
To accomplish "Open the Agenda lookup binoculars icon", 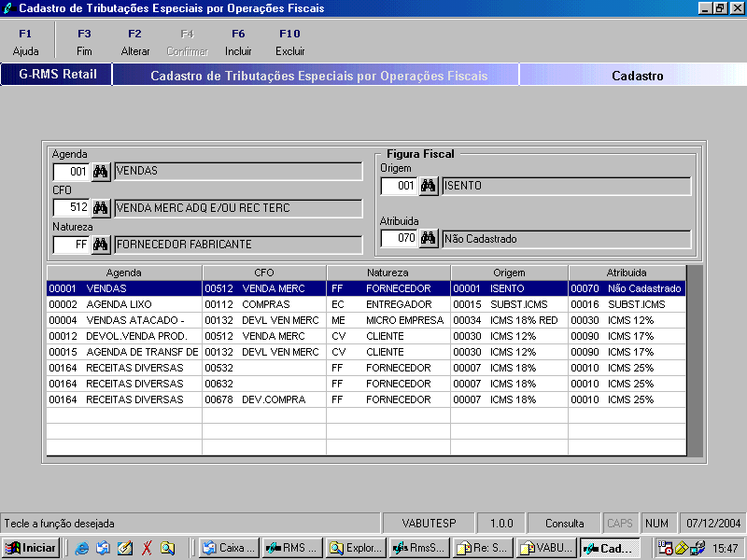I will [101, 172].
